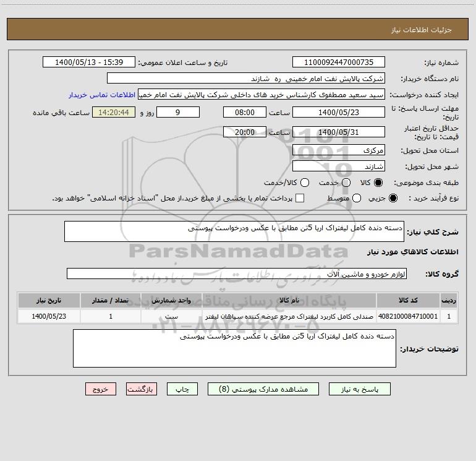Click the توضیحات خریدار text area
The image size is (476, 461).
(234, 348)
